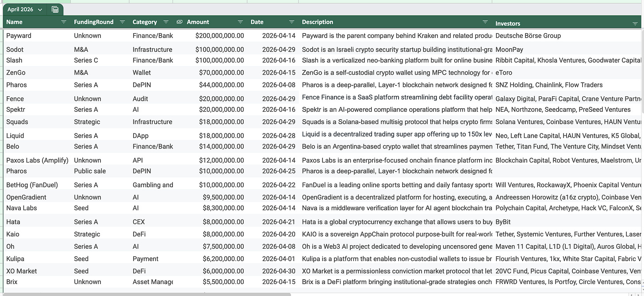Click the table view icon beside April 2026
This screenshot has width=644, height=296.
[x=55, y=10]
